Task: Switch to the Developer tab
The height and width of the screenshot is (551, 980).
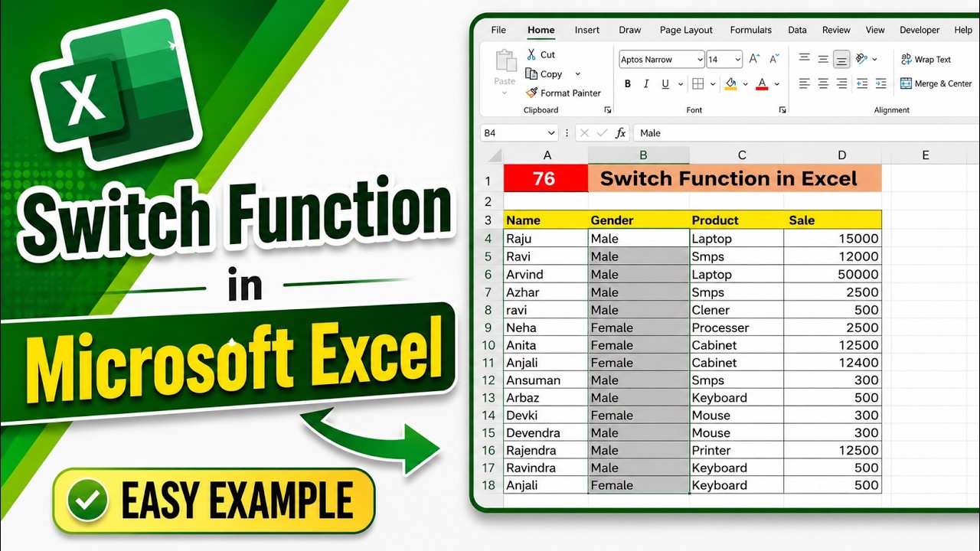Action: (920, 30)
